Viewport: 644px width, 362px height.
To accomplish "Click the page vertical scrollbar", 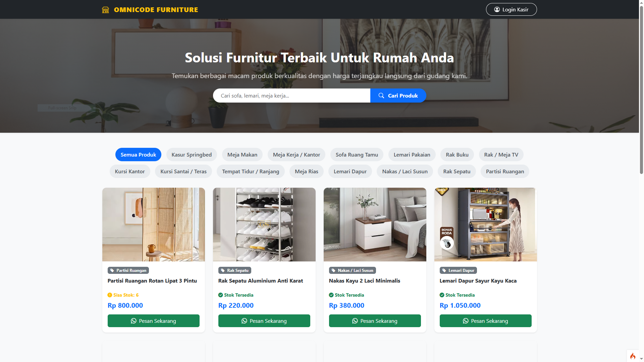I will (x=641, y=90).
